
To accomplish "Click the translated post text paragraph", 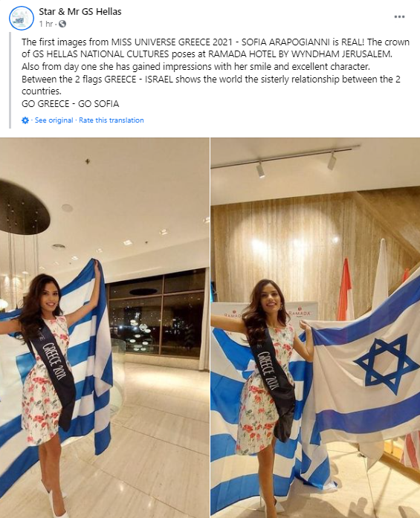I will pyautogui.click(x=216, y=73).
